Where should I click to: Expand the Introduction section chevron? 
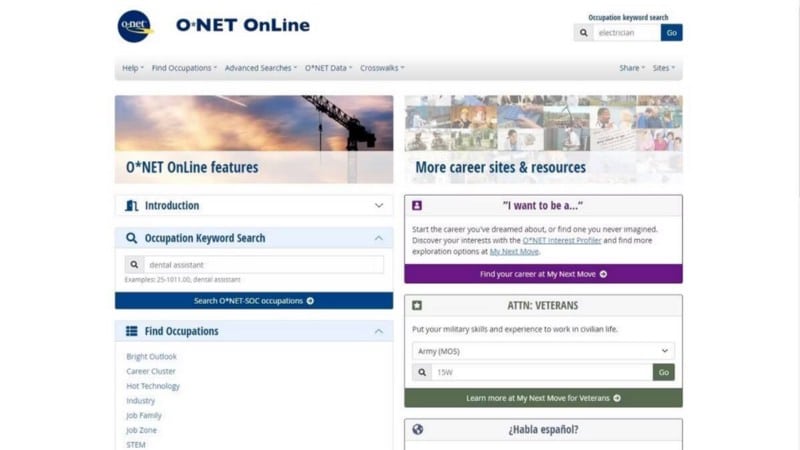pyautogui.click(x=379, y=206)
